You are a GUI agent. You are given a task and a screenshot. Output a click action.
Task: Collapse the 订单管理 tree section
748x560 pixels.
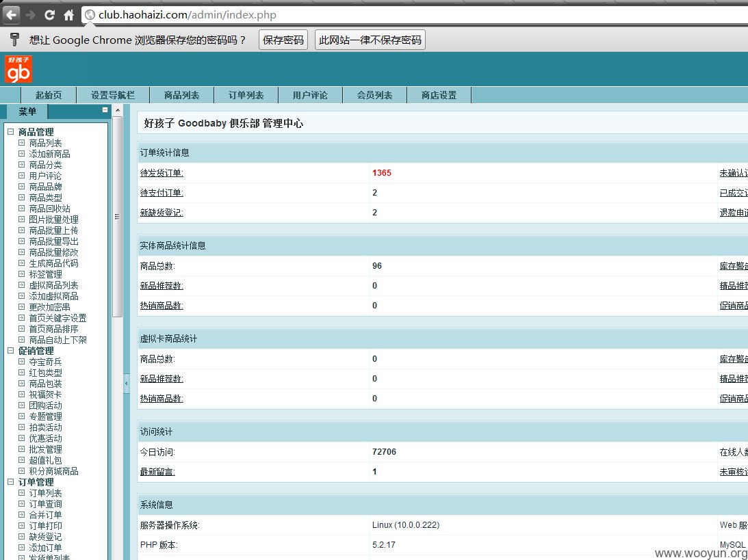(x=10, y=482)
